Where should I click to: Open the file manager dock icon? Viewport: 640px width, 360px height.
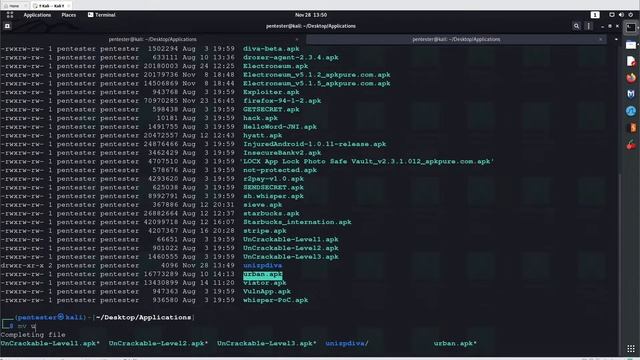point(631,44)
